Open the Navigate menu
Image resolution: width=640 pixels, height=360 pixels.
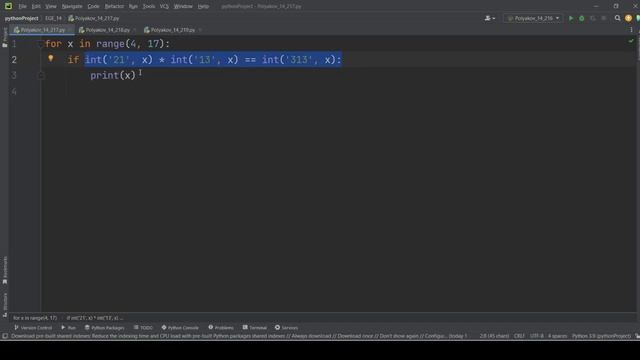72,7
